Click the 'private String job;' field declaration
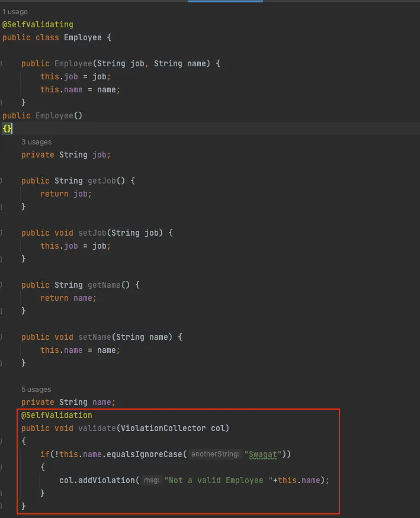420x518 pixels. (x=66, y=155)
